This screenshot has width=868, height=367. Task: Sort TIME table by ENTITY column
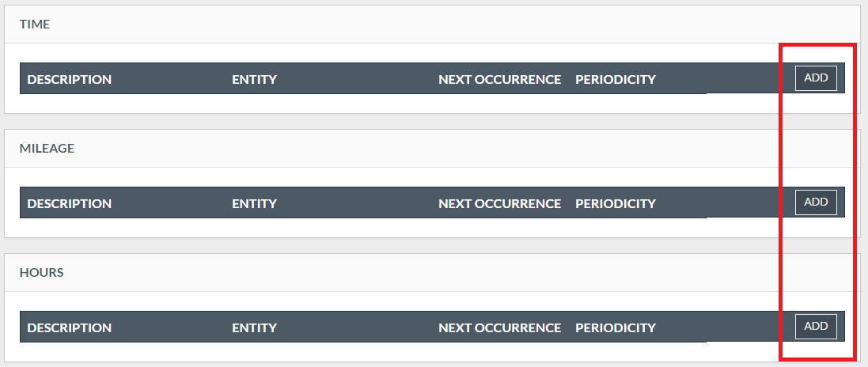pyautogui.click(x=254, y=79)
